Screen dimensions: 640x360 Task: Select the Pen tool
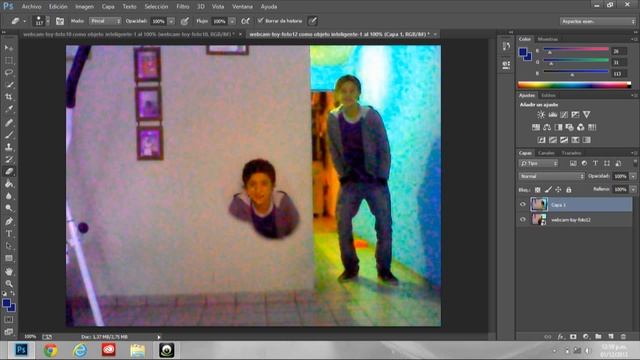pos(9,221)
